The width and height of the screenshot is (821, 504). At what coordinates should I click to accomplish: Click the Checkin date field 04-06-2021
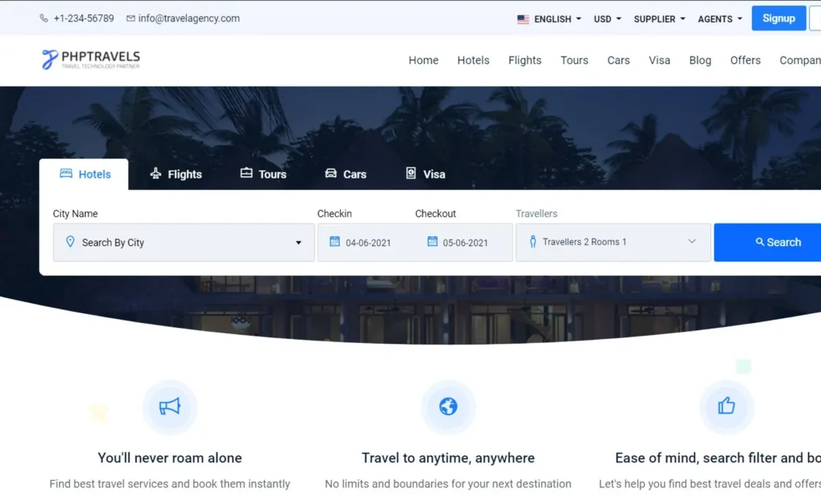click(368, 243)
